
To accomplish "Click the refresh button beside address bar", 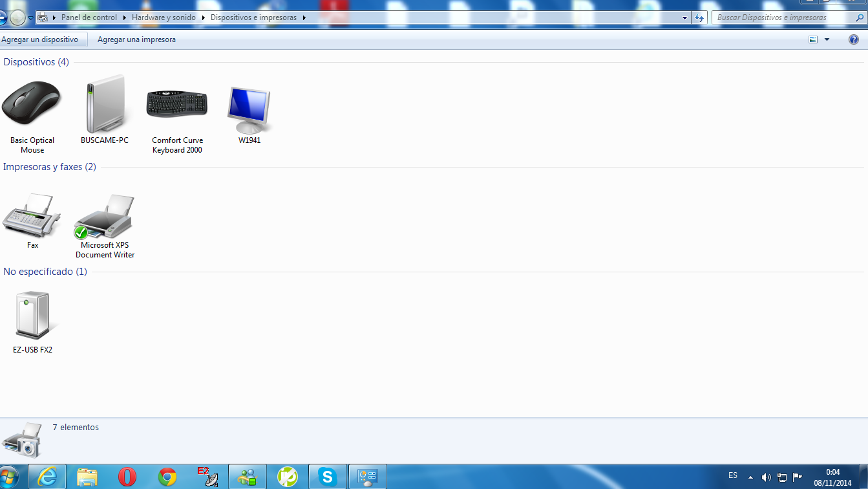I will click(x=699, y=17).
